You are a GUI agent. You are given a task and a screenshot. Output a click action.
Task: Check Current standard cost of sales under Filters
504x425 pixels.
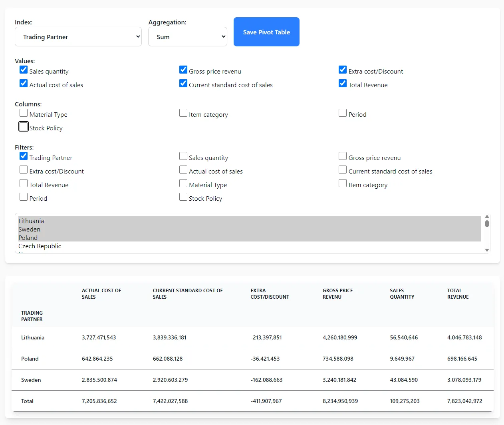tap(343, 170)
